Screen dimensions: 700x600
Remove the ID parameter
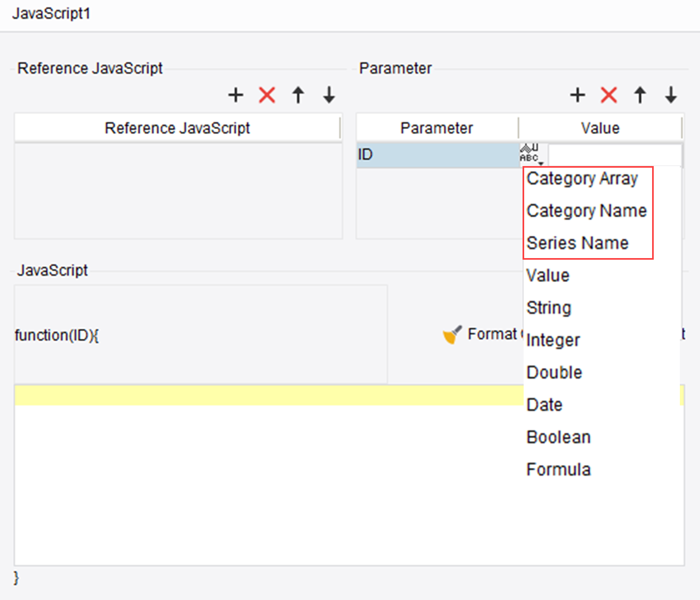(608, 95)
